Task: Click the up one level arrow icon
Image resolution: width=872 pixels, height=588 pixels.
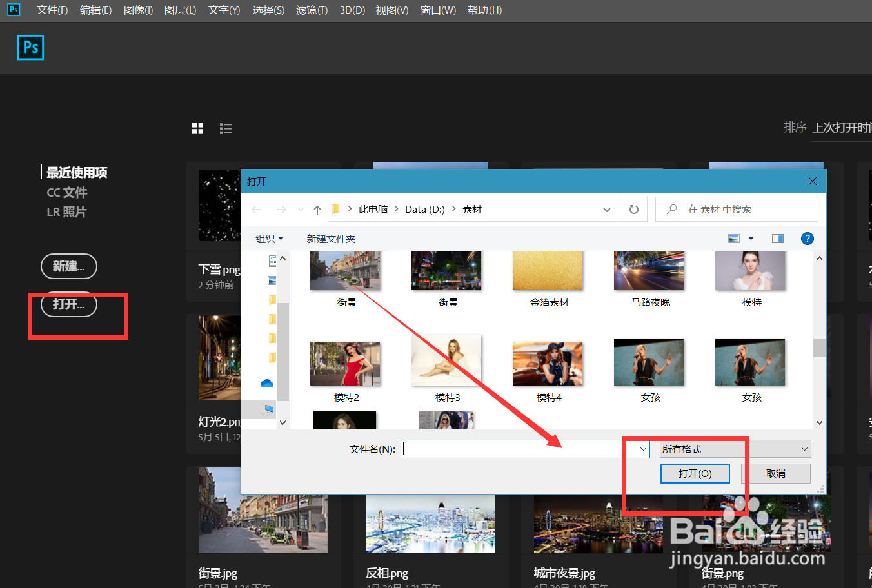Action: click(317, 209)
